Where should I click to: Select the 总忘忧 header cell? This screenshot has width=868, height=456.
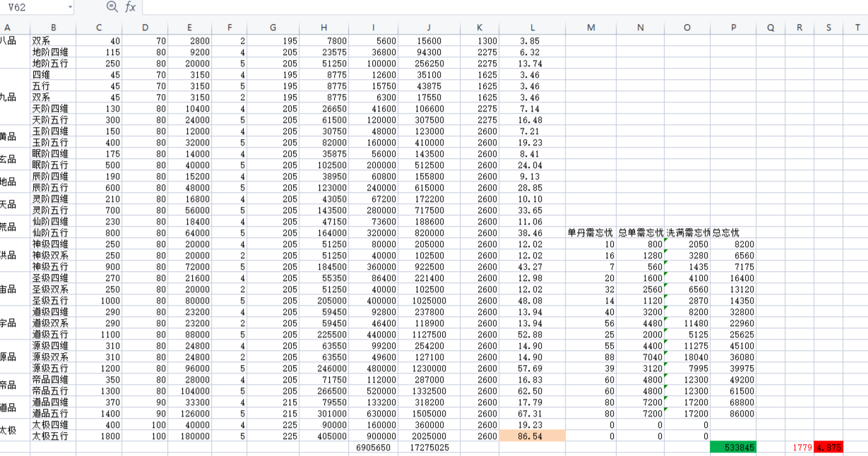click(733, 233)
